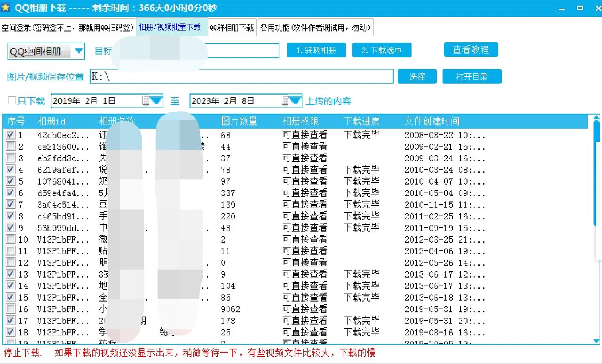This screenshot has width=602, height=364.
Task: Sort by 文件创建时间 column header
Action: click(432, 121)
